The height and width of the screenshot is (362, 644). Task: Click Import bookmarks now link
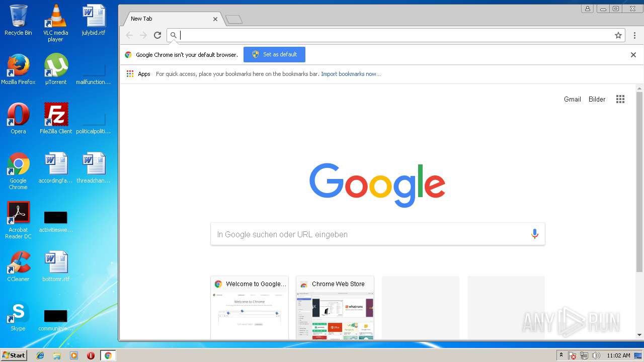351,74
